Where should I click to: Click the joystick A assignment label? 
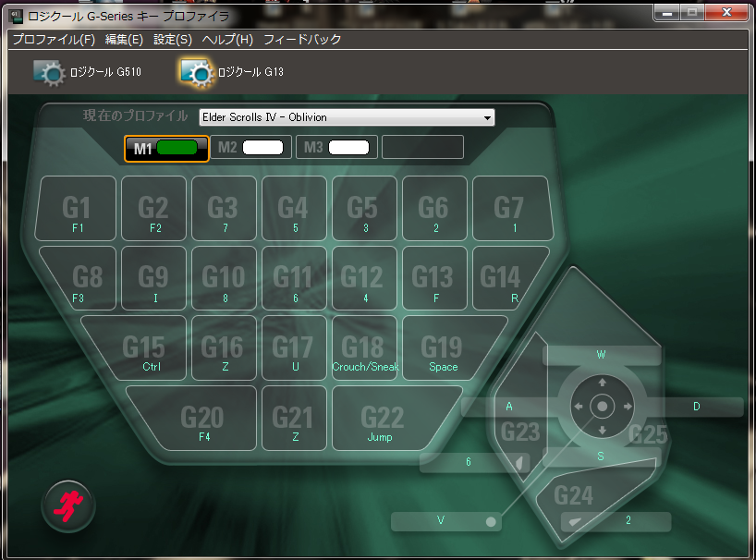508,407
